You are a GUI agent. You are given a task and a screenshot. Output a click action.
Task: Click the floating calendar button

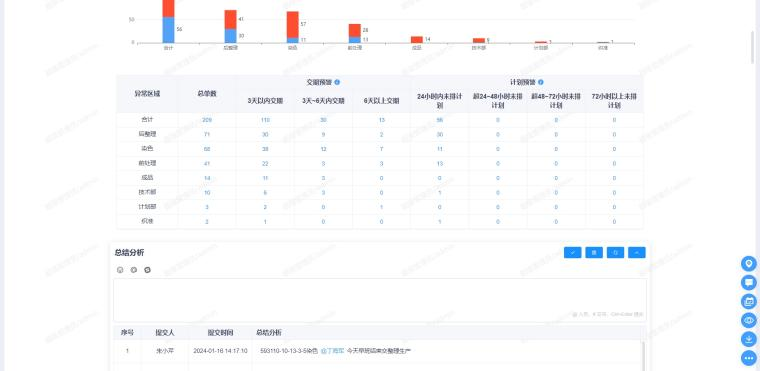(x=749, y=301)
